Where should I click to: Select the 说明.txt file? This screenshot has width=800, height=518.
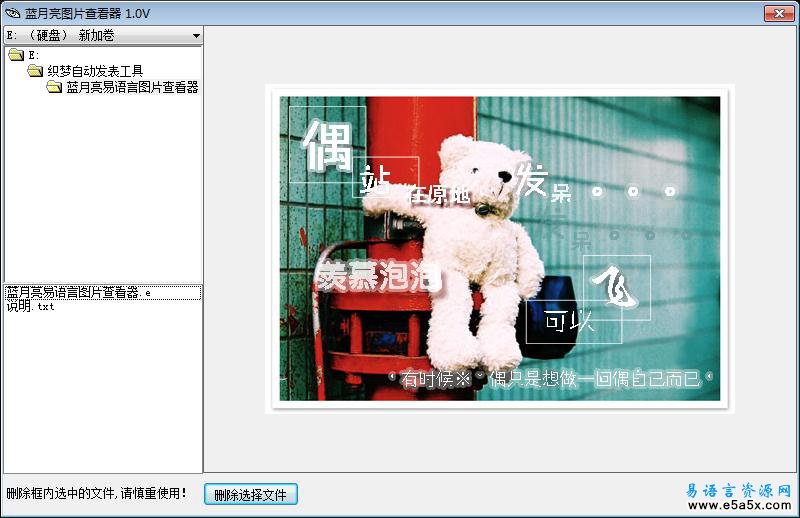(30, 307)
